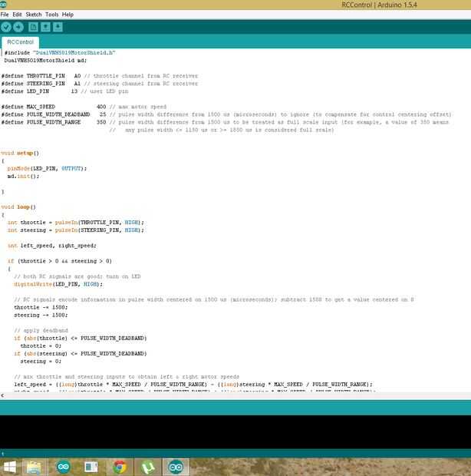The image size is (471, 476).
Task: Click the '// both RC signals are good' comment
Action: 77,276
